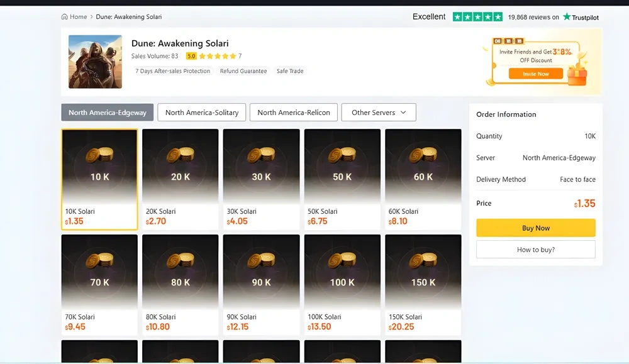Screen dimensions: 629x364
Task: Click the gift box icon in invite banner
Action: pos(576,76)
